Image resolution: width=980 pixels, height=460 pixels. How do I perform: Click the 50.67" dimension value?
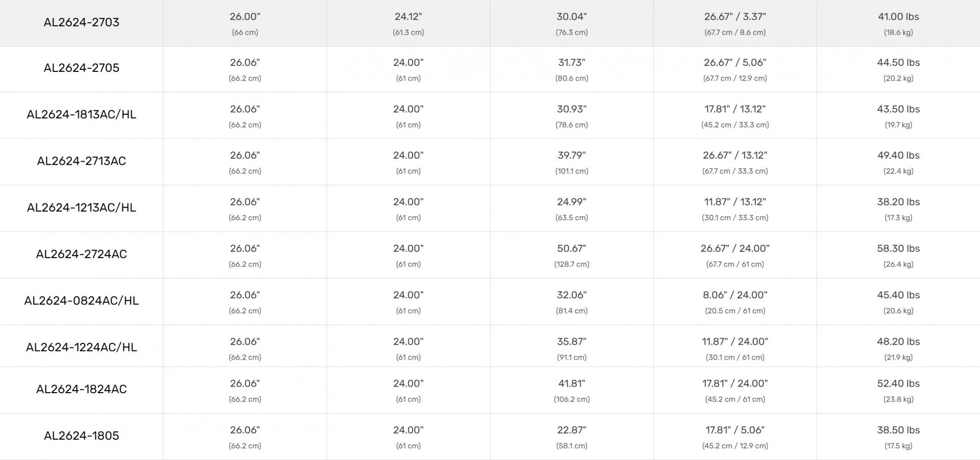[572, 249]
